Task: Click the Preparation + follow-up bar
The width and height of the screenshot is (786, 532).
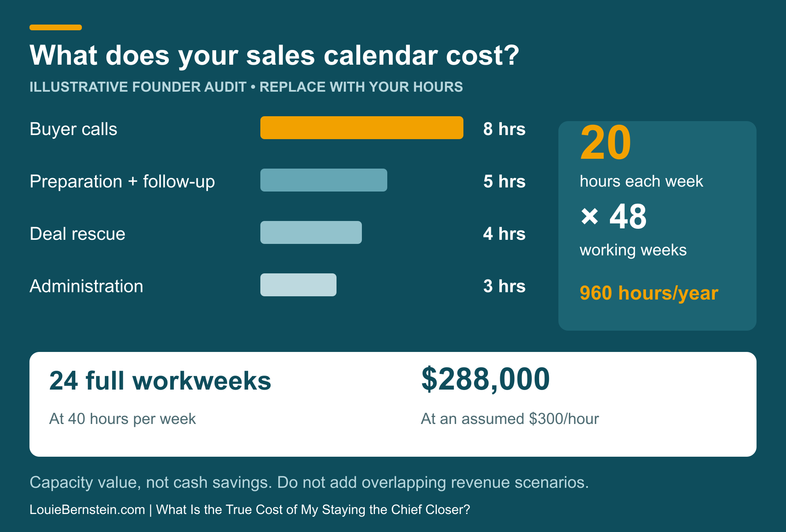Action: tap(324, 180)
